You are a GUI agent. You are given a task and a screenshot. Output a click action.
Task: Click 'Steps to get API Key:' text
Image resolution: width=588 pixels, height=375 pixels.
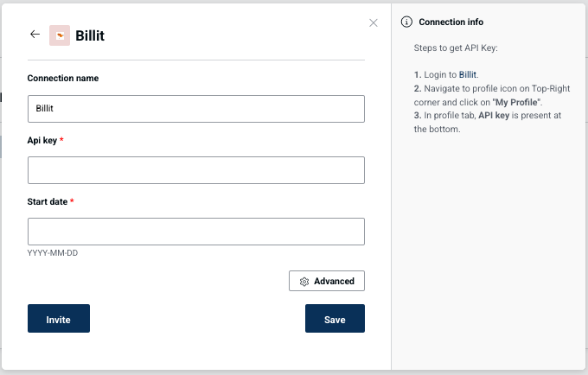(x=456, y=48)
